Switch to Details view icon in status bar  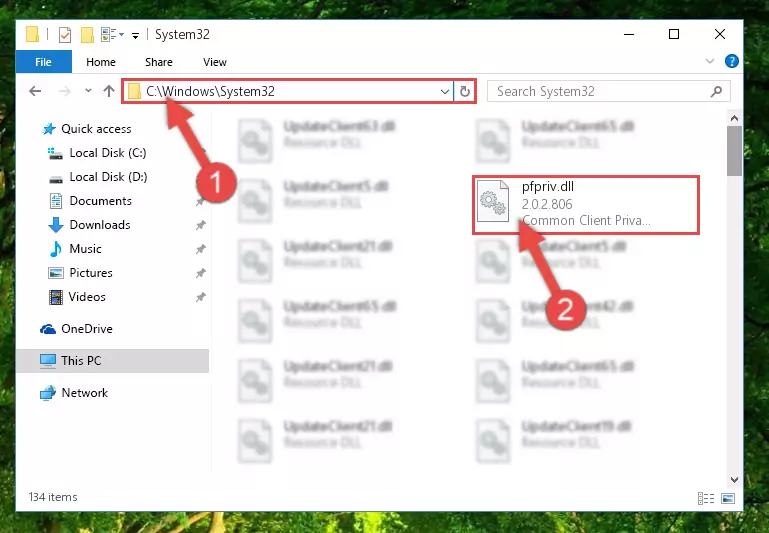[705, 498]
